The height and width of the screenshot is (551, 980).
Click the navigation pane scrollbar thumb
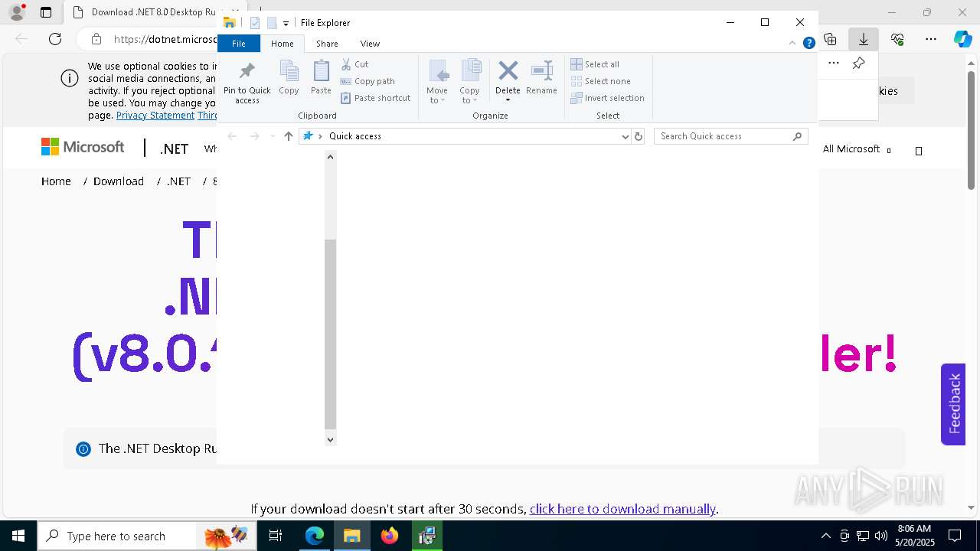tap(330, 334)
